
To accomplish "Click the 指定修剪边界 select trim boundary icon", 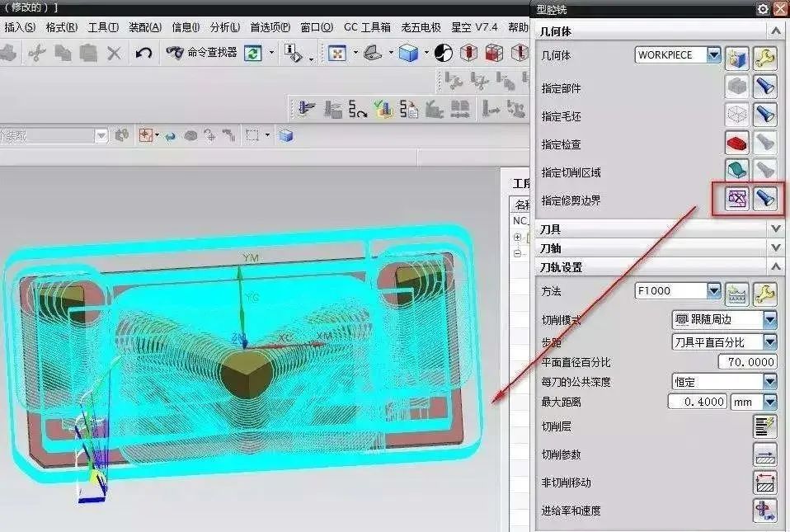I will pyautogui.click(x=736, y=200).
